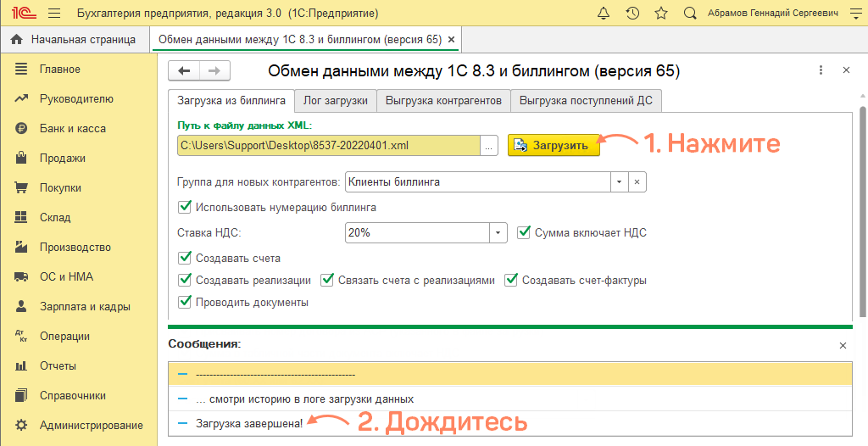868x446 pixels.
Task: Click the Производство factory icon
Action: pyautogui.click(x=21, y=247)
